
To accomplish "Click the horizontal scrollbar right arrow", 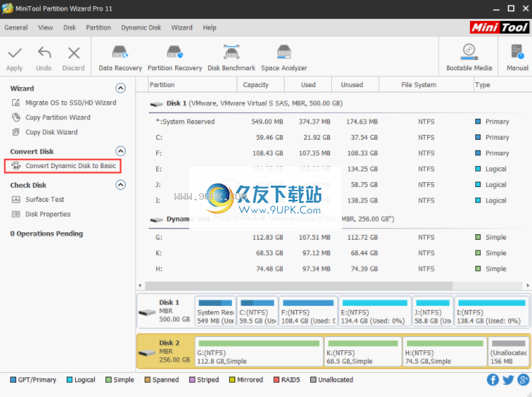I will click(527, 286).
